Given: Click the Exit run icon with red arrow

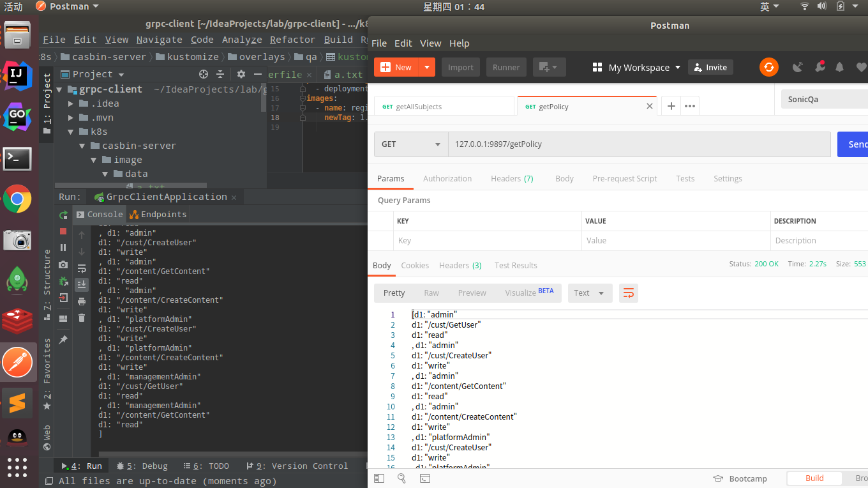Looking at the screenshot, I should [63, 298].
